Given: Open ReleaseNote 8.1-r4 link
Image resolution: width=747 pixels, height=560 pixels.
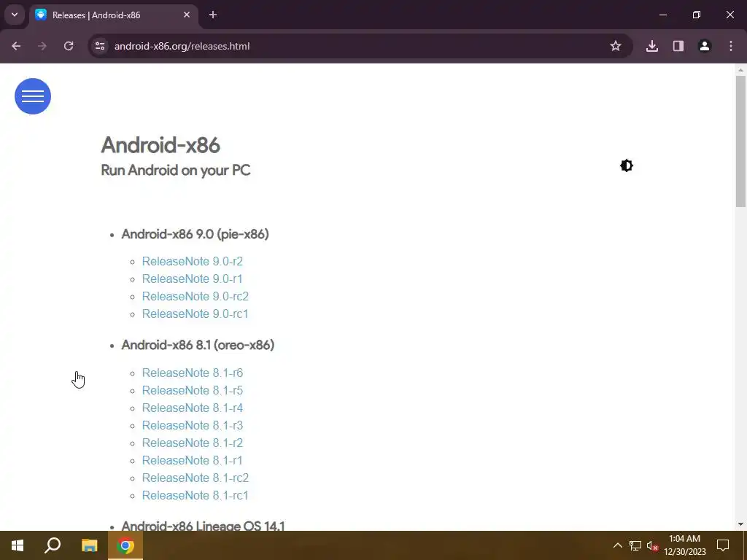Looking at the screenshot, I should coord(193,408).
